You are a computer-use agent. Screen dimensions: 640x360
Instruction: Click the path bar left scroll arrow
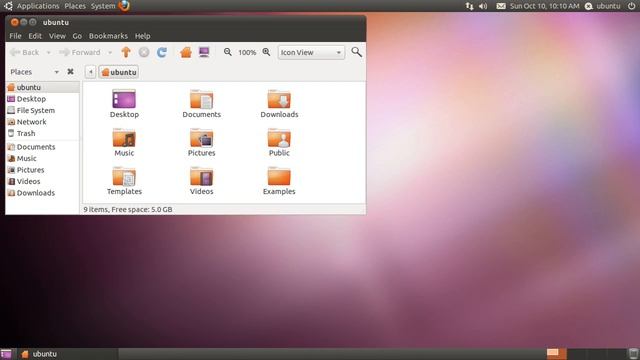pos(91,72)
